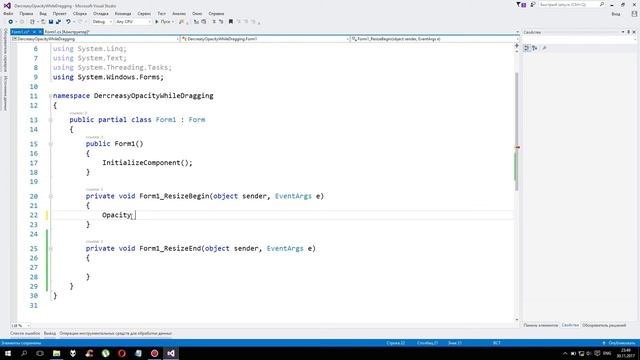The height and width of the screenshot is (360, 640).
Task: Open the project scope navigation dropdown
Action: click(95, 39)
